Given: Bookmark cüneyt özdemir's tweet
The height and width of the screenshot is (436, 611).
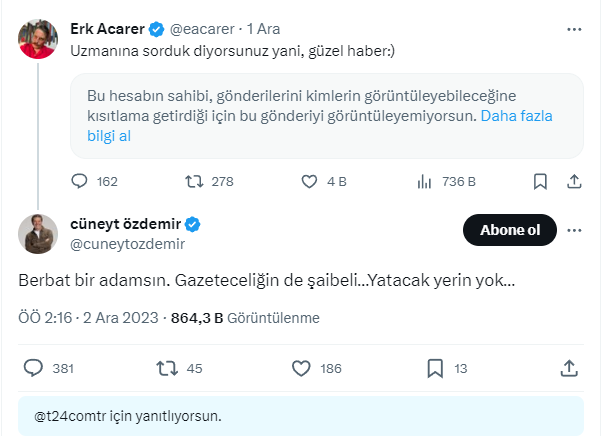Looking at the screenshot, I should (x=435, y=368).
